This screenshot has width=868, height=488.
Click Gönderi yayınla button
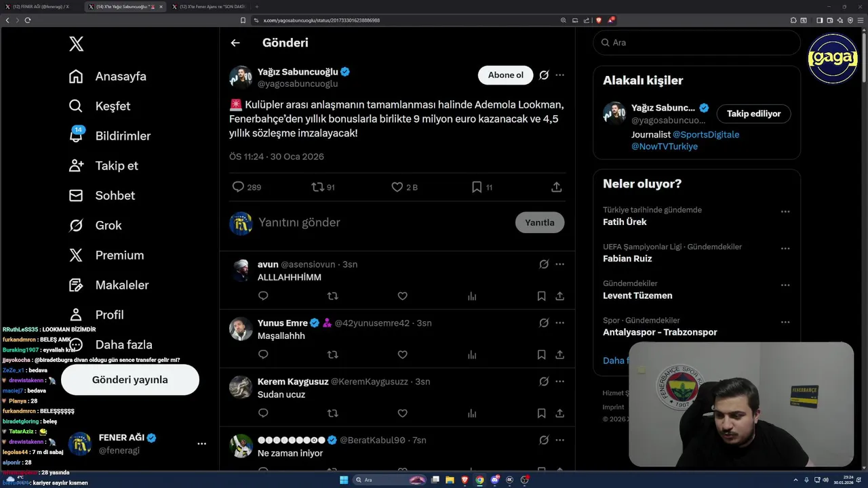click(x=130, y=380)
